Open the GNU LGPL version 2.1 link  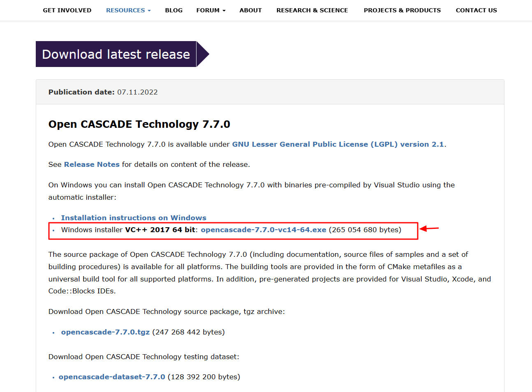click(x=338, y=144)
